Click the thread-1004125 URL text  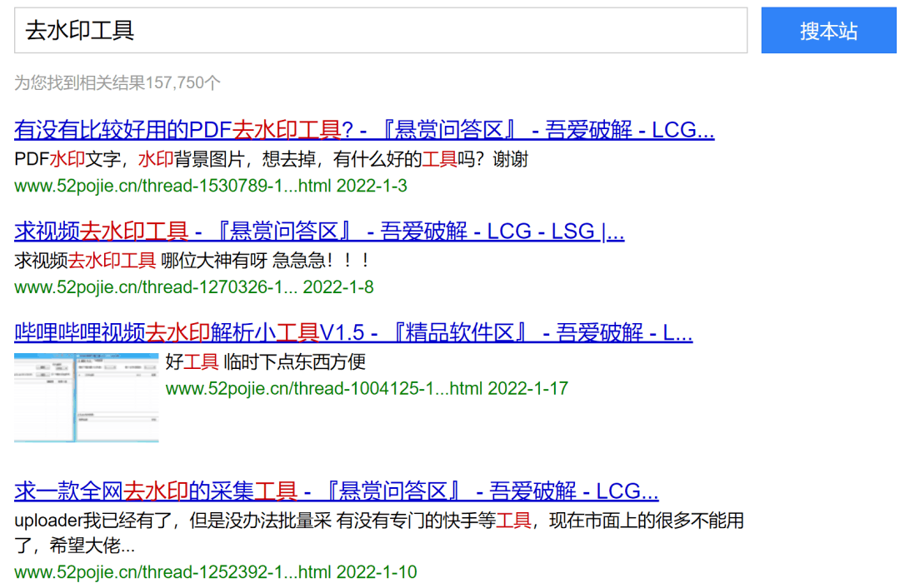[367, 388]
